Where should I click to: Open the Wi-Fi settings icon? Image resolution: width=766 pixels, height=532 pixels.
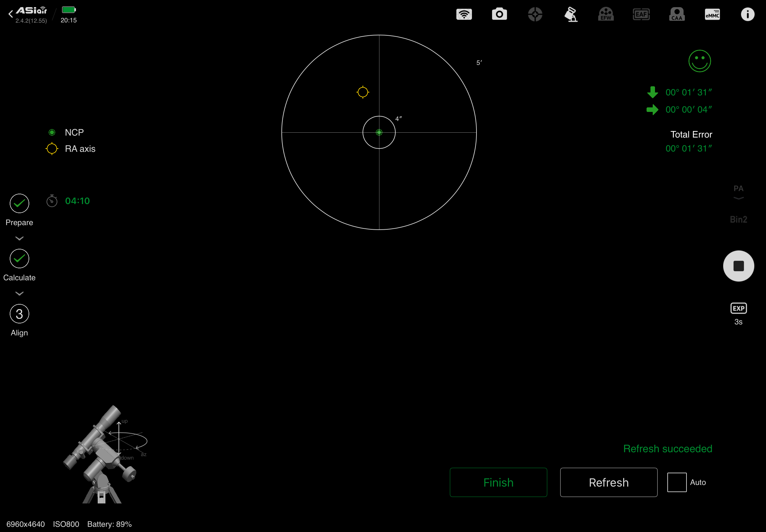464,14
